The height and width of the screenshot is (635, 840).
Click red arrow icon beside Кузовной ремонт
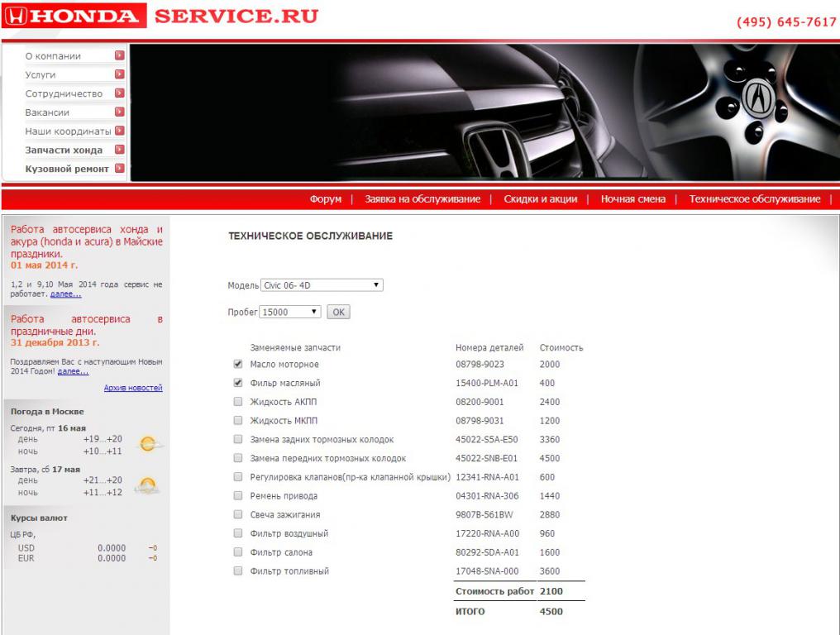tap(119, 168)
